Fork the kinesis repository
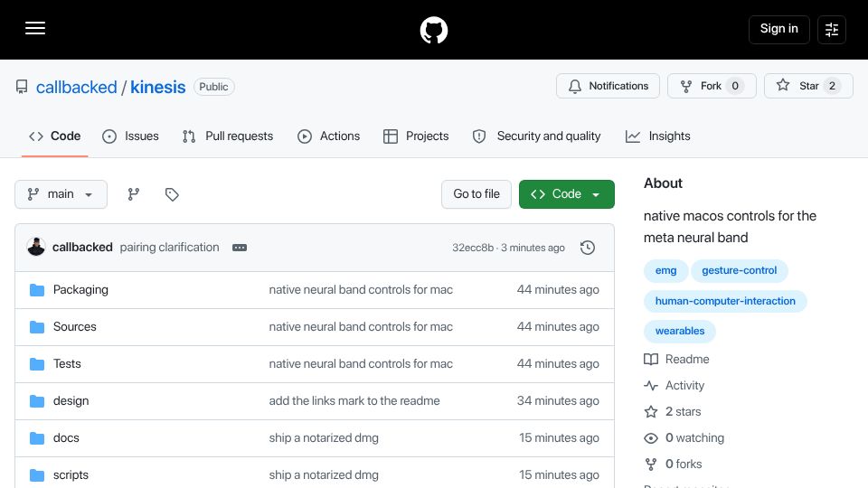This screenshot has width=868, height=488. click(712, 86)
